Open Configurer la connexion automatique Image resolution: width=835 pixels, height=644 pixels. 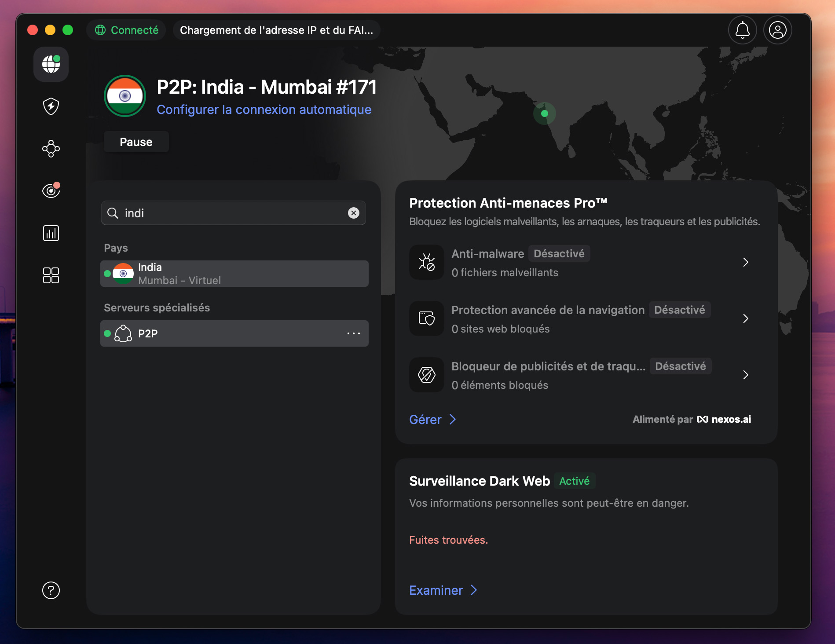click(x=264, y=110)
